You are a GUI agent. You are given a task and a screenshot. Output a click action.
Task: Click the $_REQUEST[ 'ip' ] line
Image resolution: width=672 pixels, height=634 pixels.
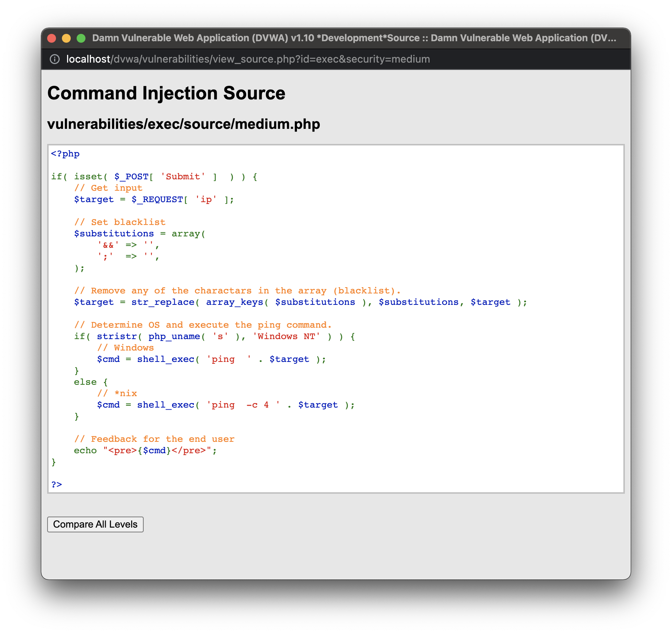pyautogui.click(x=154, y=200)
